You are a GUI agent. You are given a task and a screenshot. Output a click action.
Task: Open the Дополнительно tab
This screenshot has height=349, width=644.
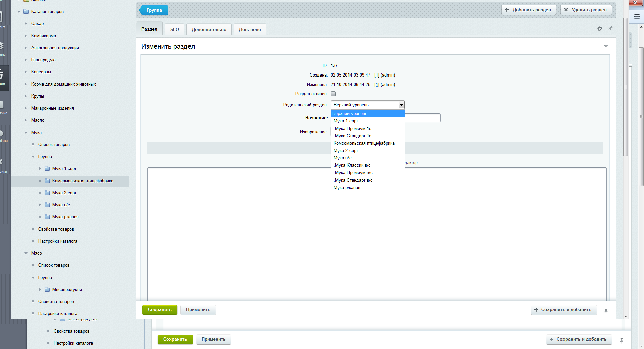click(x=209, y=29)
